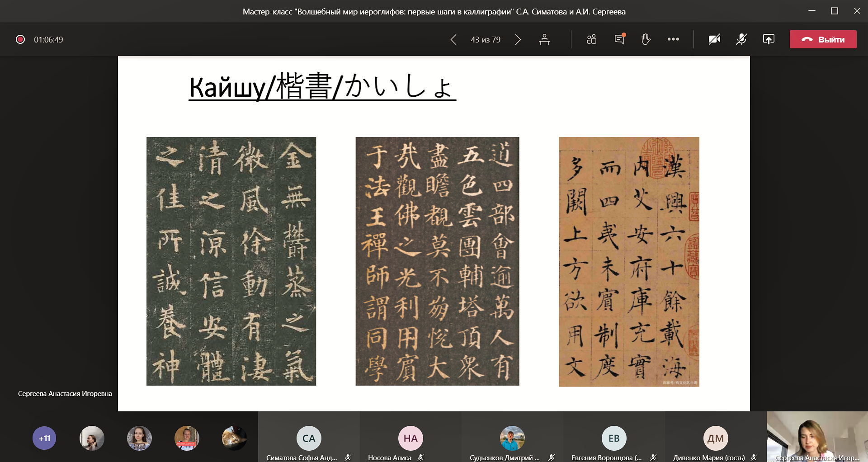Select Носова Алиса participant tile
The height and width of the screenshot is (462, 868).
(x=410, y=438)
